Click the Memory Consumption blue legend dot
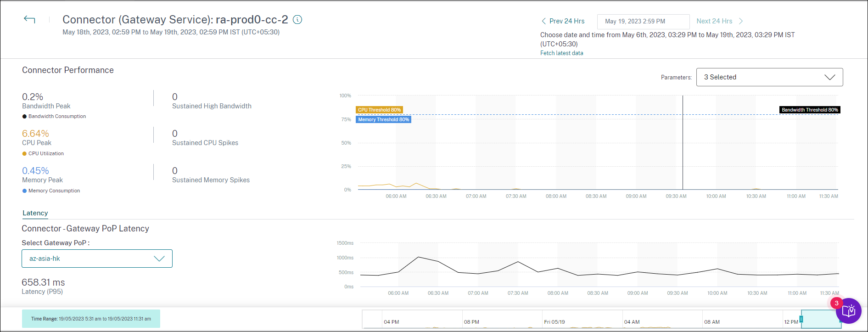 (x=24, y=191)
